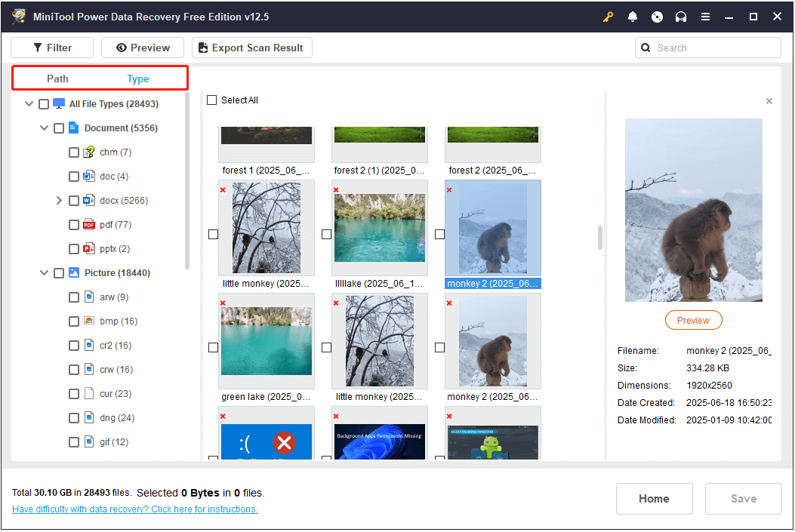
Task: Select the Type tab
Action: [138, 78]
